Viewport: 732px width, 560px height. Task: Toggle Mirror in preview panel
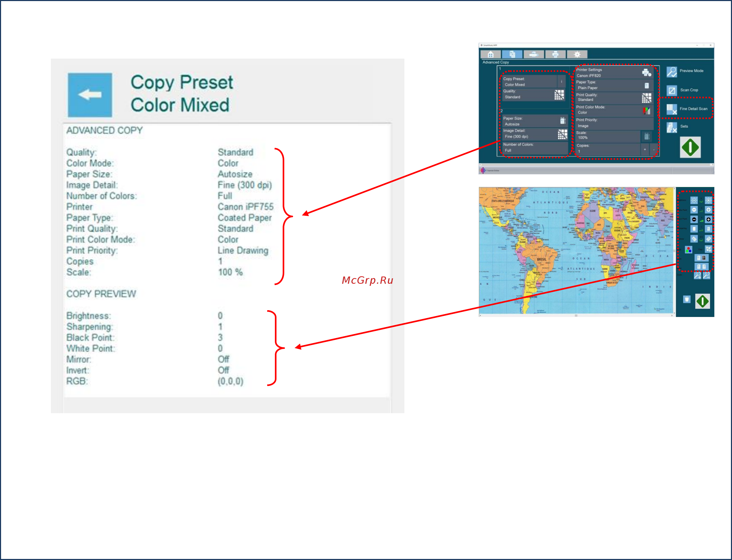point(701,267)
